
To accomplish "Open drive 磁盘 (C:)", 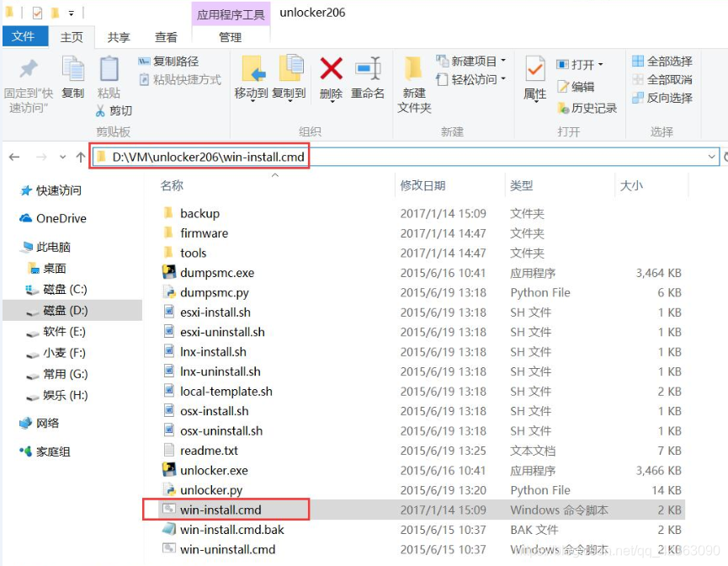I will tap(56, 290).
